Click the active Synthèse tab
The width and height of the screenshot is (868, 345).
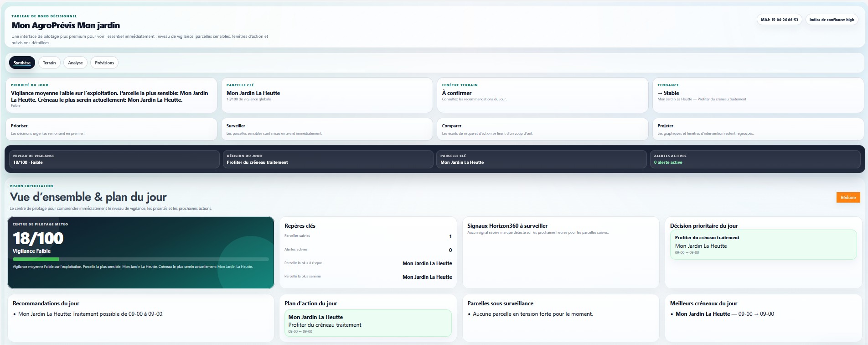22,63
